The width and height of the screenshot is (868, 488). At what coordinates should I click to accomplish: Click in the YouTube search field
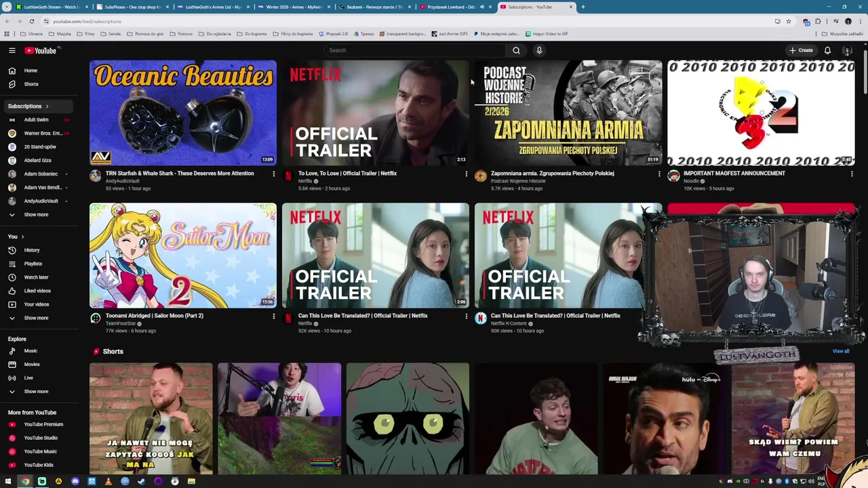[x=414, y=50]
